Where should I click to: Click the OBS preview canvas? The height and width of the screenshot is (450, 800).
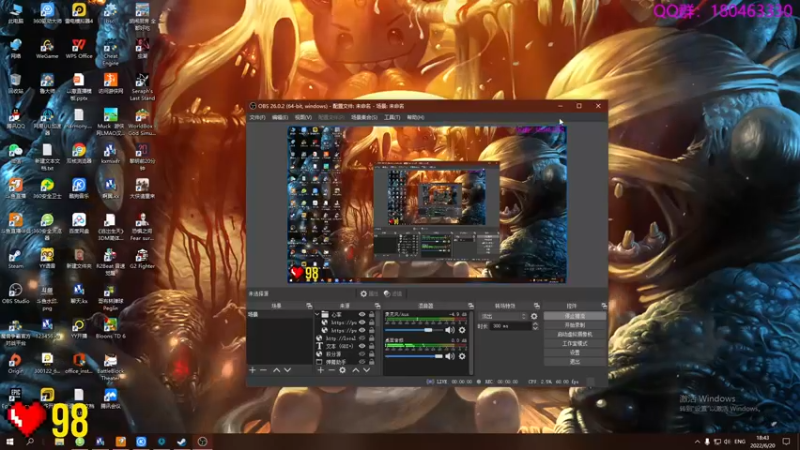[x=427, y=205]
